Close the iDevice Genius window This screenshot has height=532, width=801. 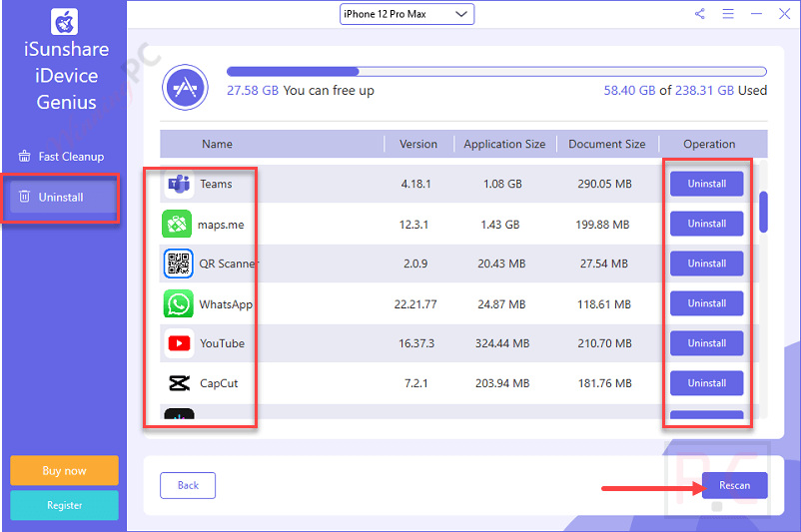point(785,14)
